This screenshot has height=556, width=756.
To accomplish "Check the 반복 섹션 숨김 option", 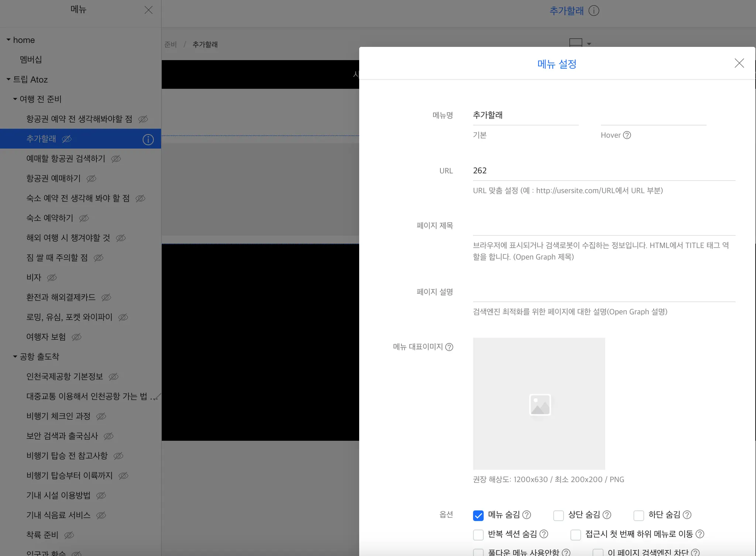I will pos(478,535).
